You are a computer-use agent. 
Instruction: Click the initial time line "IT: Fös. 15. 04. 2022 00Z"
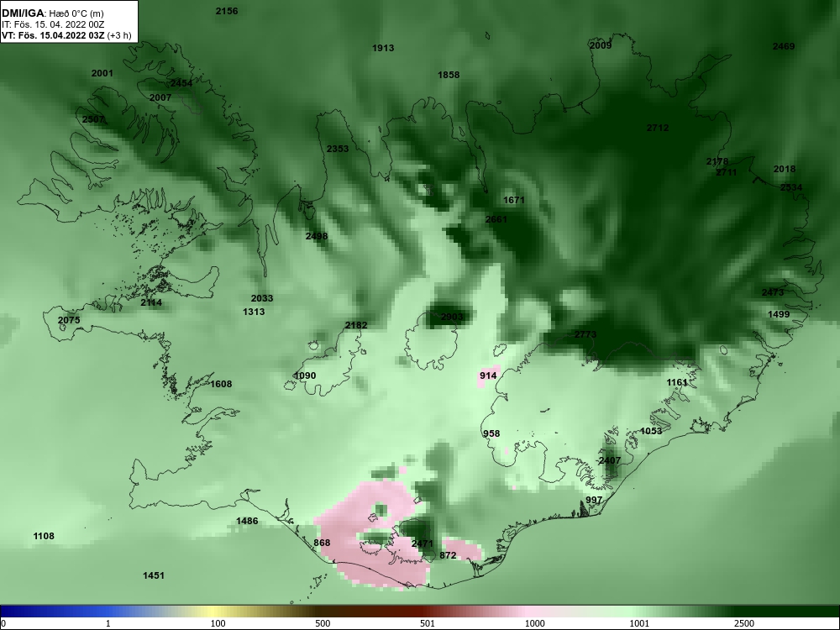[x=53, y=24]
